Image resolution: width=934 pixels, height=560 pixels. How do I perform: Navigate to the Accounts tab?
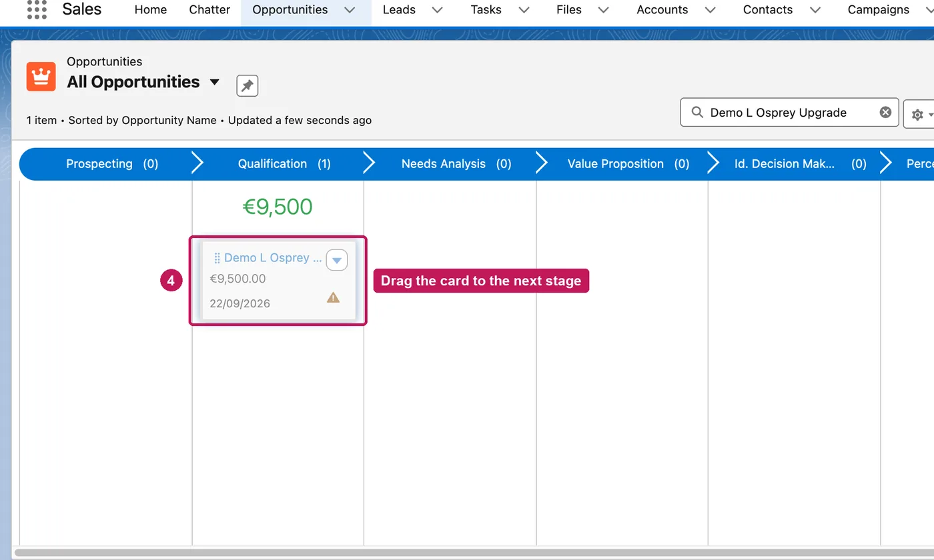point(662,9)
